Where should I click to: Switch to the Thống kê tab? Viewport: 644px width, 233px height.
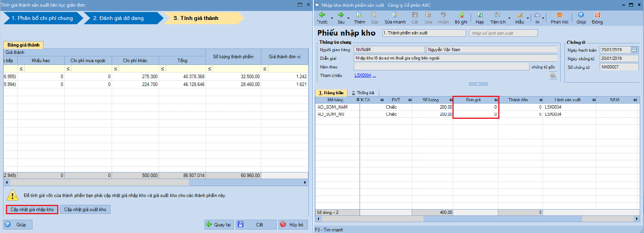[x=363, y=93]
